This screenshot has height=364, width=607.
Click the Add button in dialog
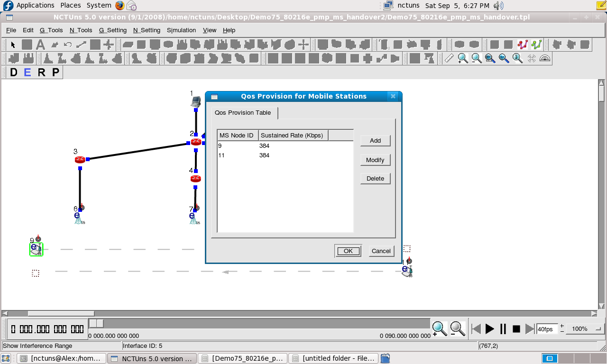(376, 140)
